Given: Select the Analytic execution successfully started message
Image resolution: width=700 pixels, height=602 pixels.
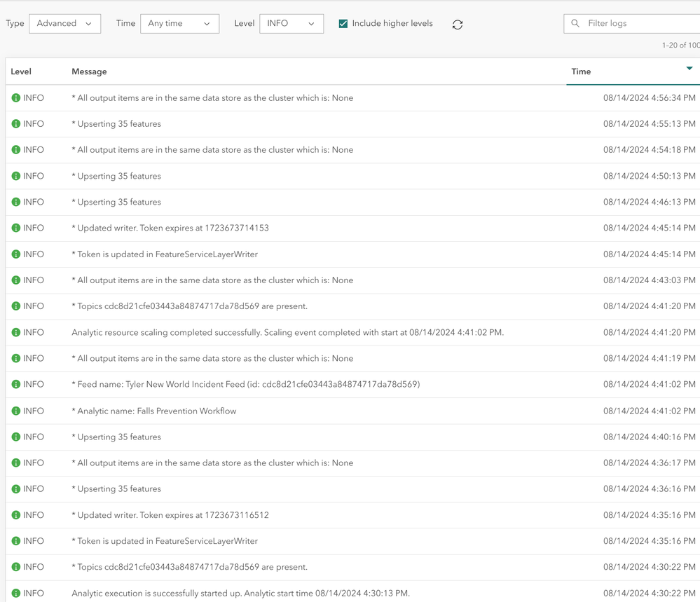Looking at the screenshot, I should 240,594.
